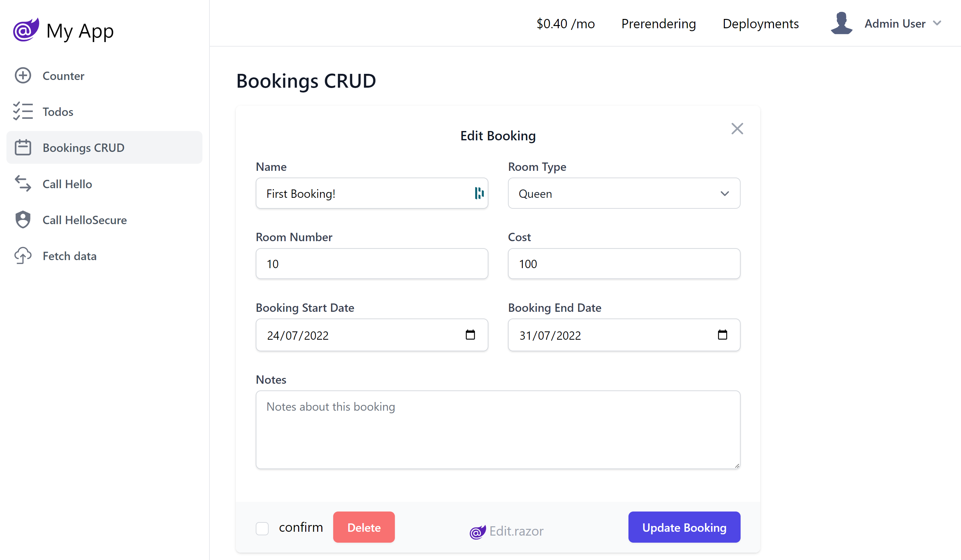Expand the Admin User menu chevron
Screen dimensions: 961x560
coord(937,23)
